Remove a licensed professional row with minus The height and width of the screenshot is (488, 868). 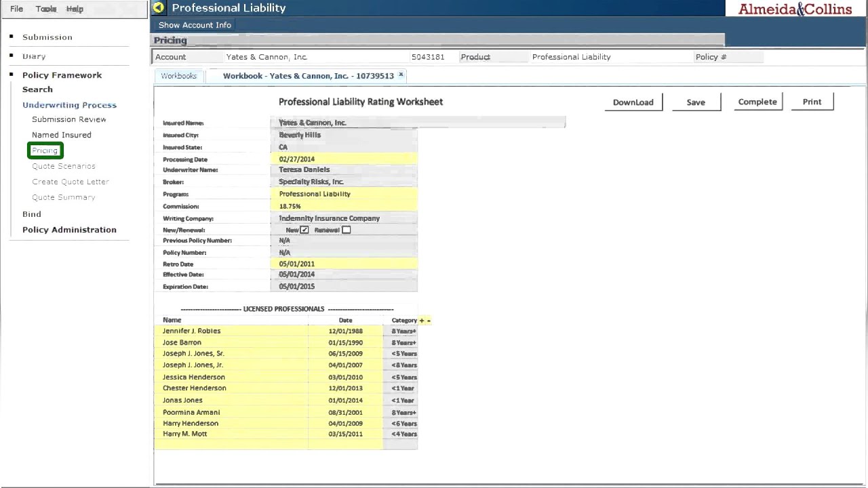click(x=429, y=321)
